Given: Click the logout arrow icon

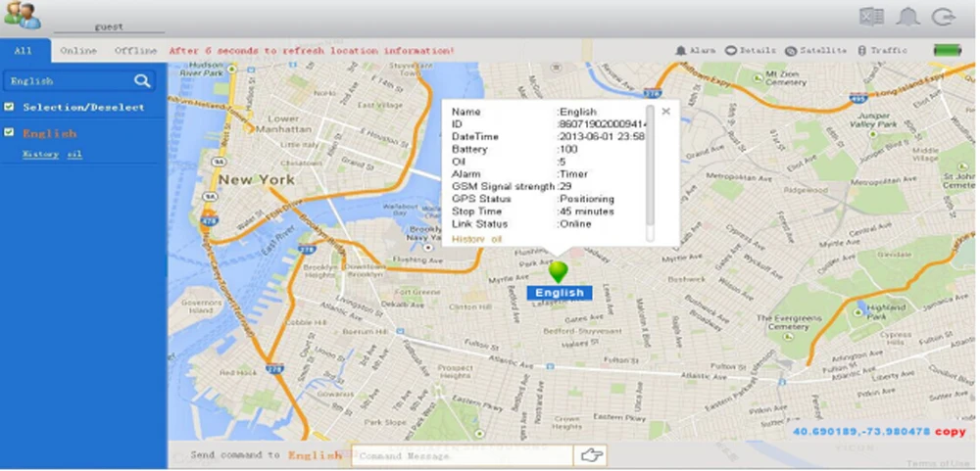Looking at the screenshot, I should pyautogui.click(x=943, y=17).
